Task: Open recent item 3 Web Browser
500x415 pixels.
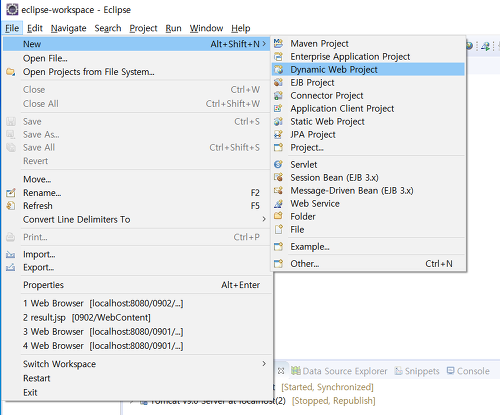Action: click(138, 332)
